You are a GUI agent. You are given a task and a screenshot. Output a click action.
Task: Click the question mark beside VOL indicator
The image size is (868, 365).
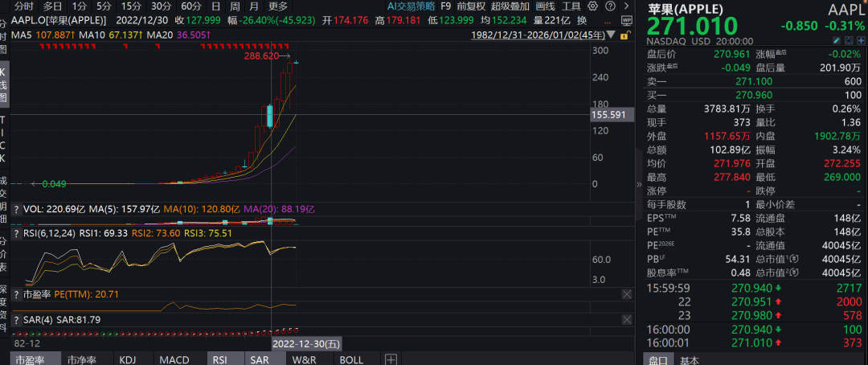[16, 208]
